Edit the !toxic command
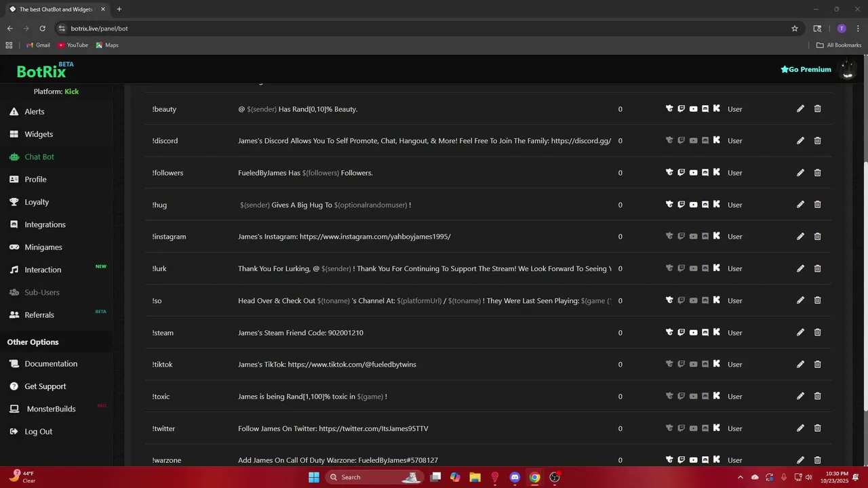Image resolution: width=868 pixels, height=488 pixels. click(x=800, y=396)
